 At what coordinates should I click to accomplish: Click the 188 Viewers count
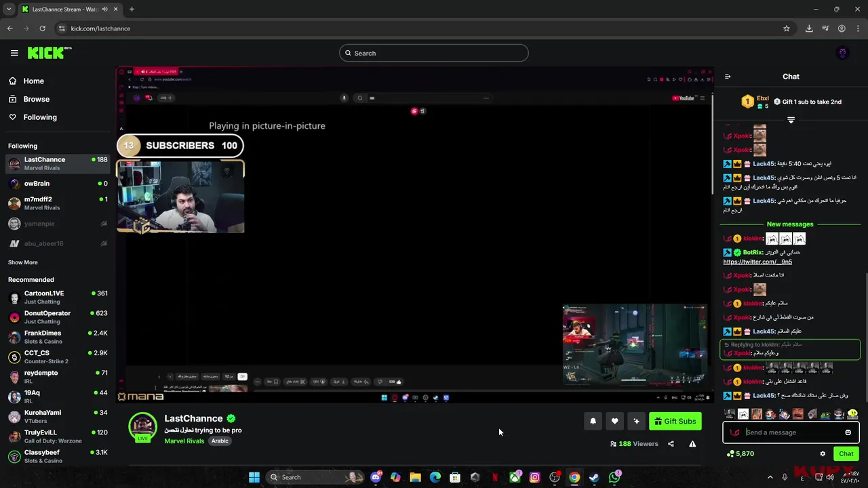(634, 444)
